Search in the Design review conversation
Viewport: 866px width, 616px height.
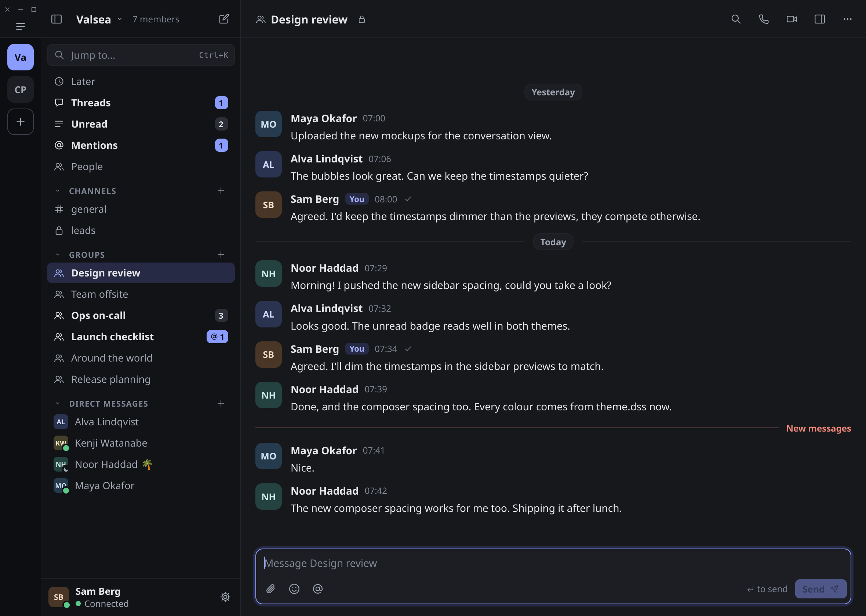pyautogui.click(x=736, y=19)
